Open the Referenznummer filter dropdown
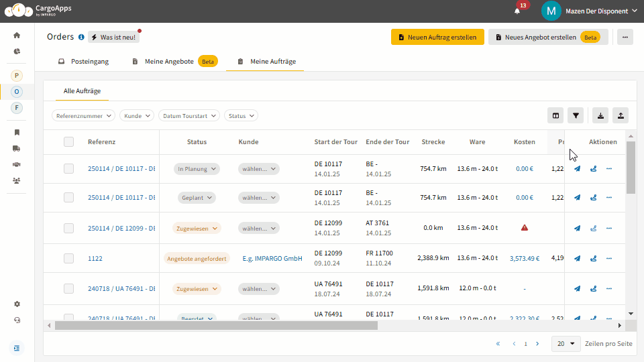Image resolution: width=644 pixels, height=362 pixels. (x=83, y=116)
